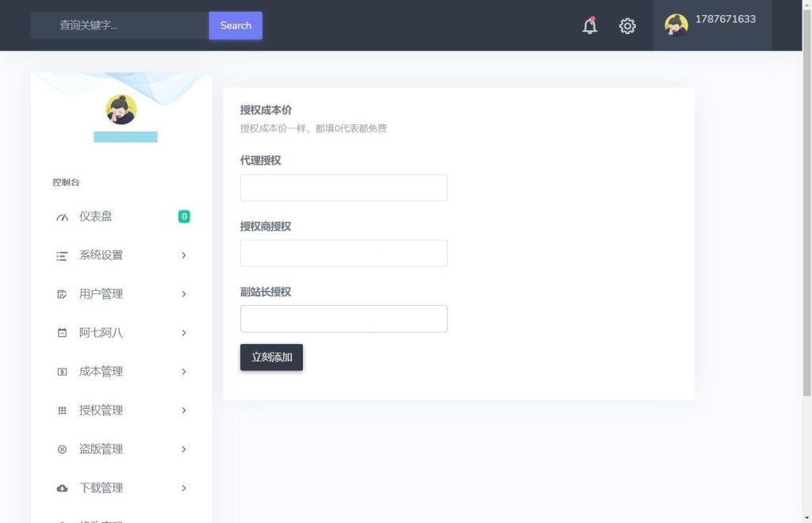The width and height of the screenshot is (812, 523).
Task: Focus the 代理授权 input field
Action: [343, 187]
